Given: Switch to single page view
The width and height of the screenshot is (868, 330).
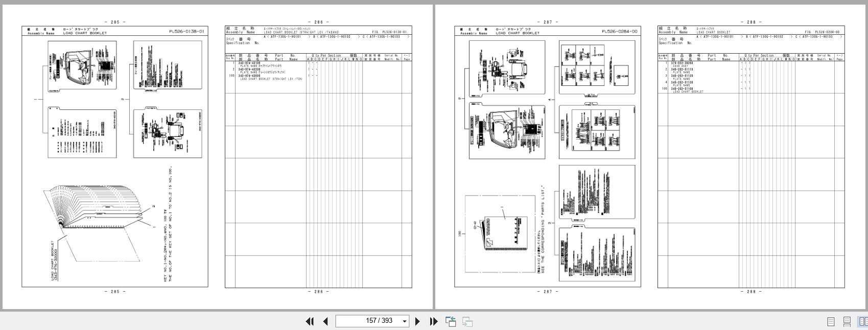Looking at the screenshot, I should [831, 321].
